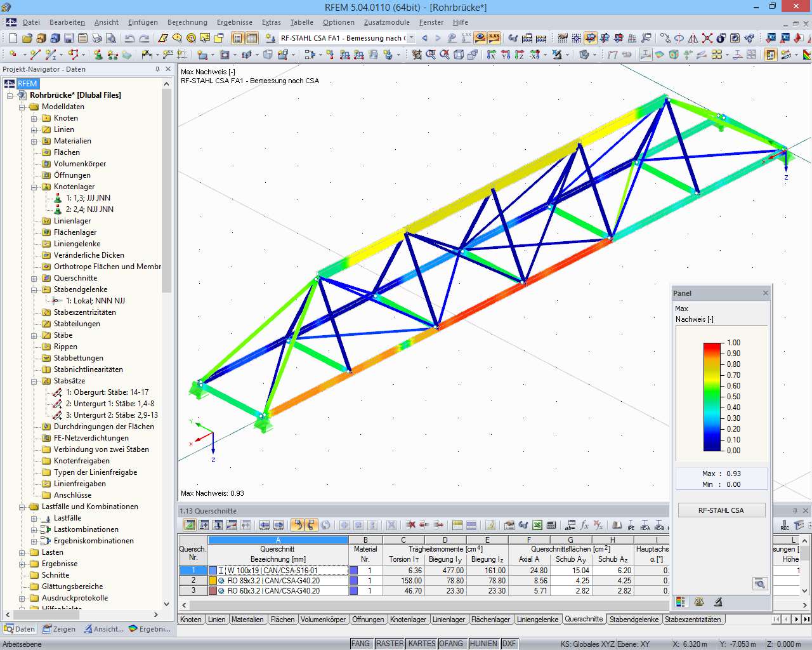Redo the last undone action
The width and height of the screenshot is (812, 650).
(x=144, y=38)
